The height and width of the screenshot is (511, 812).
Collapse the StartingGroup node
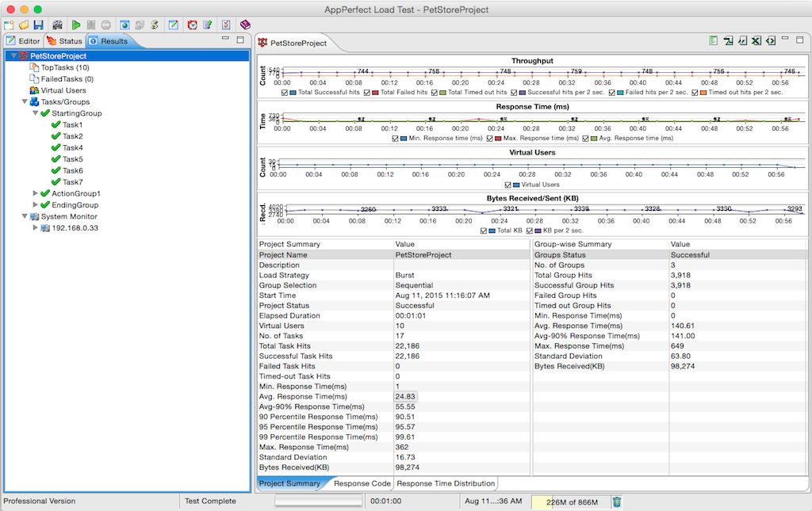coord(35,113)
